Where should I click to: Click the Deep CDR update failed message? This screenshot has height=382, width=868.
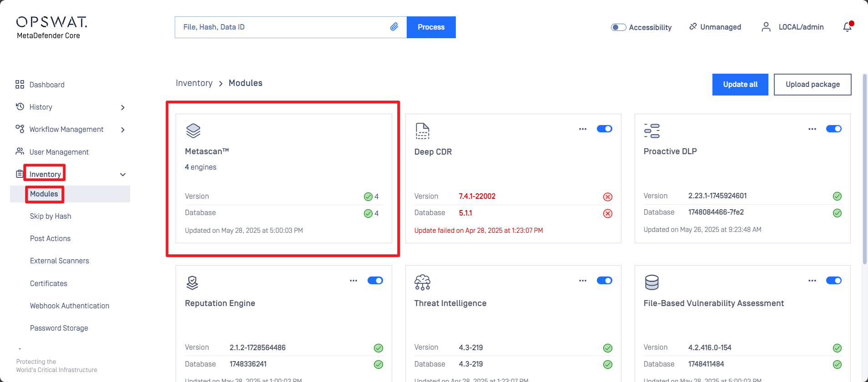pyautogui.click(x=479, y=231)
